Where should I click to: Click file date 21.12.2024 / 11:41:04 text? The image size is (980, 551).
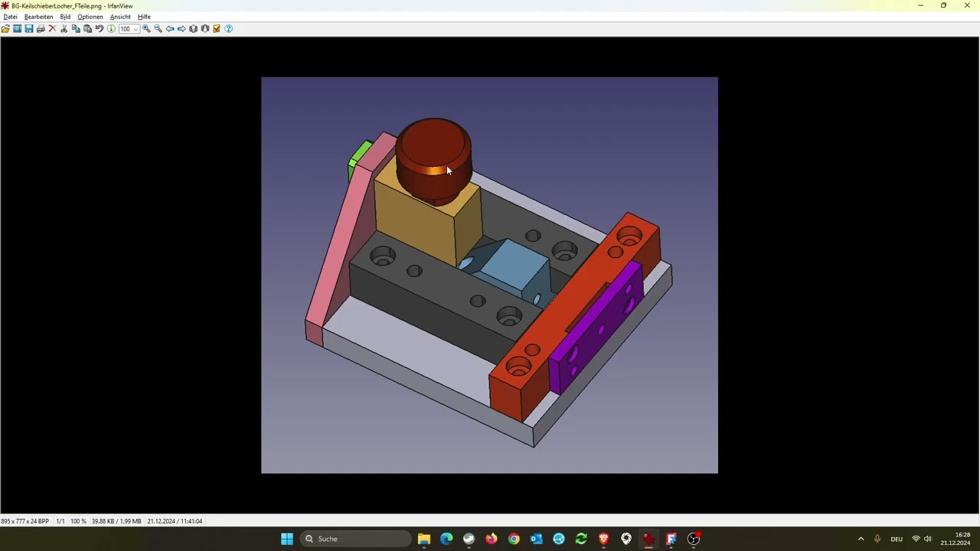(x=175, y=521)
